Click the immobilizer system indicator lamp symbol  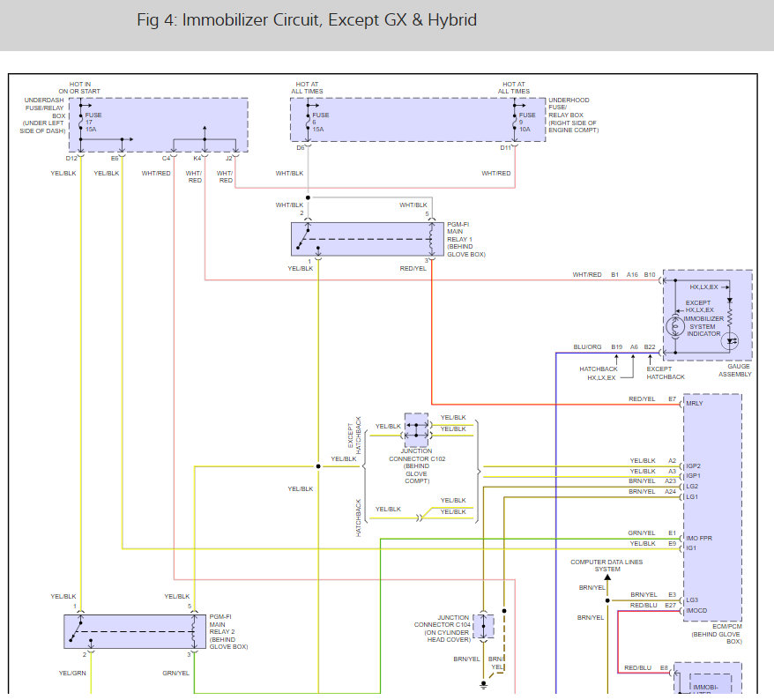point(676,327)
